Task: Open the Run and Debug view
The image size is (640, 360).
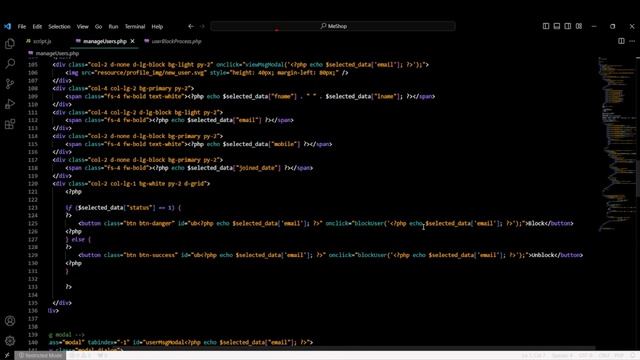Action: click(10, 104)
